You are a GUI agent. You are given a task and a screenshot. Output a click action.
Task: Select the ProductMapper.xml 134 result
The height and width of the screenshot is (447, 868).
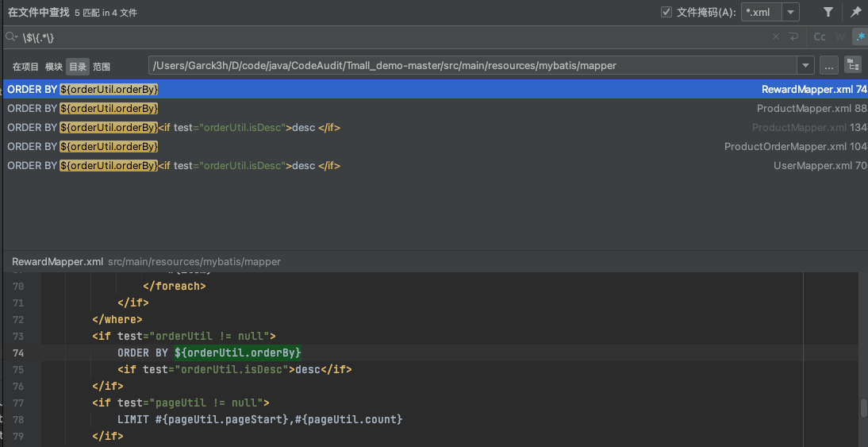tap(435, 127)
